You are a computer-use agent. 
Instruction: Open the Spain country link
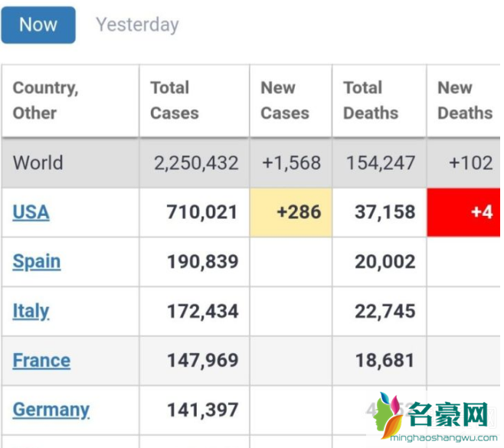(36, 262)
